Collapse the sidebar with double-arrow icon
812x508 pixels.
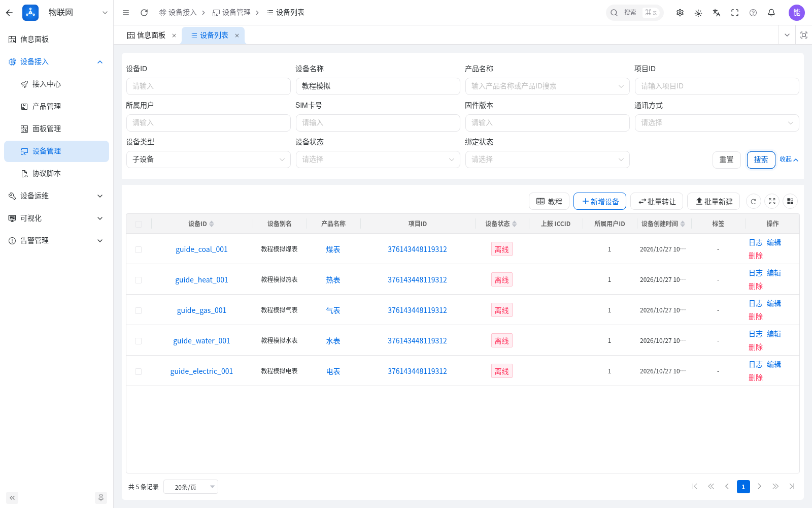12,498
